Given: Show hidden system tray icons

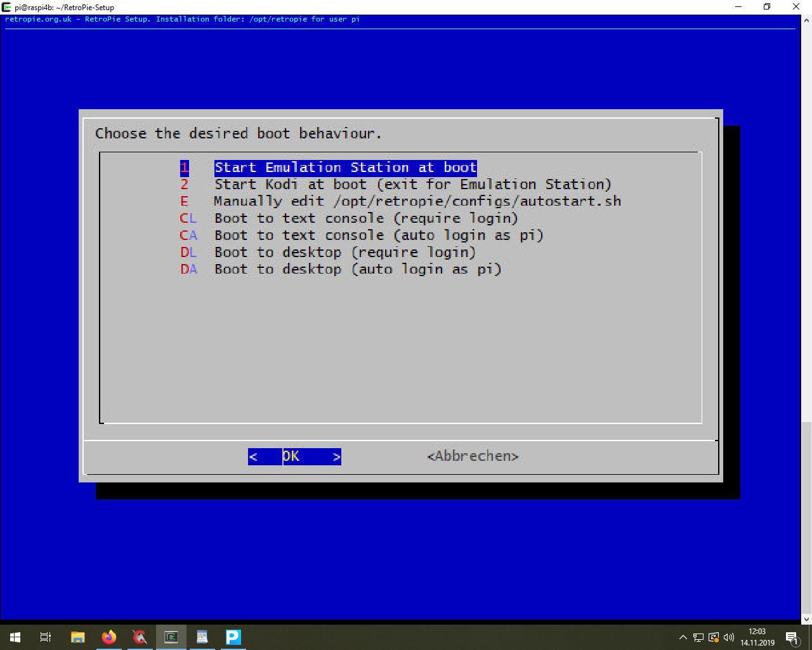Looking at the screenshot, I should point(683,637).
